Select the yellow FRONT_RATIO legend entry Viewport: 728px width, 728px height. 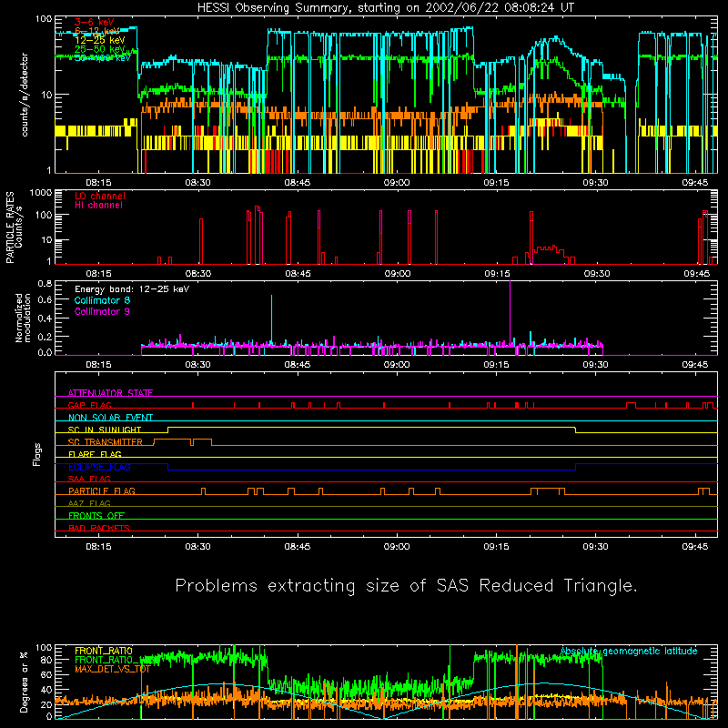coord(104,651)
